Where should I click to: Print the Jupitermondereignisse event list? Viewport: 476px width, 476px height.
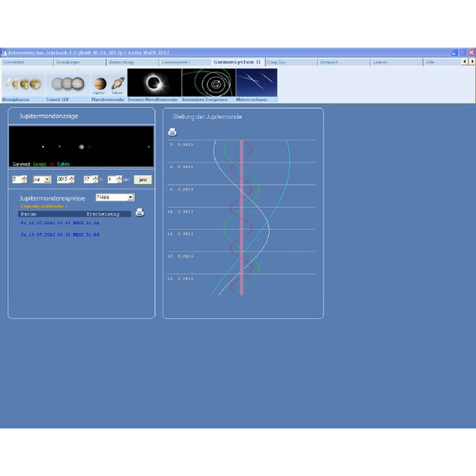[140, 213]
